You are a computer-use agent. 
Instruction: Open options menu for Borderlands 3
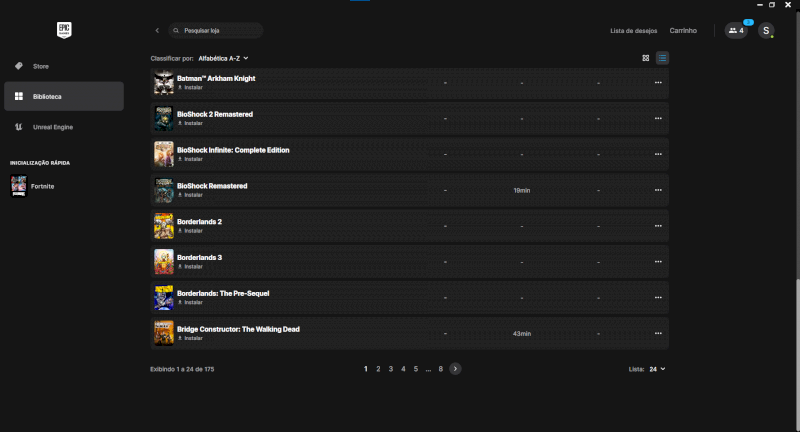pyautogui.click(x=658, y=262)
